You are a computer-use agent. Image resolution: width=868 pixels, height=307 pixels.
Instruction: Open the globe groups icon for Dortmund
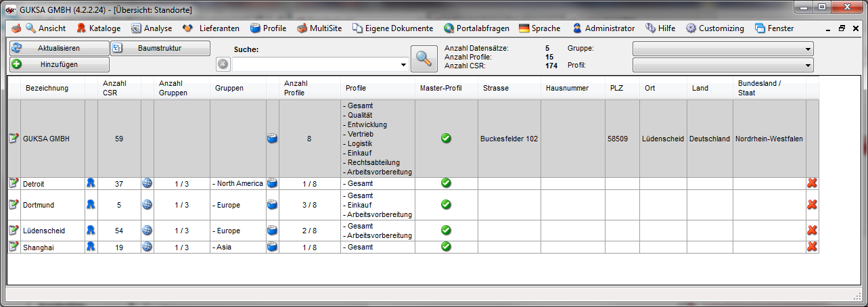[x=147, y=205]
